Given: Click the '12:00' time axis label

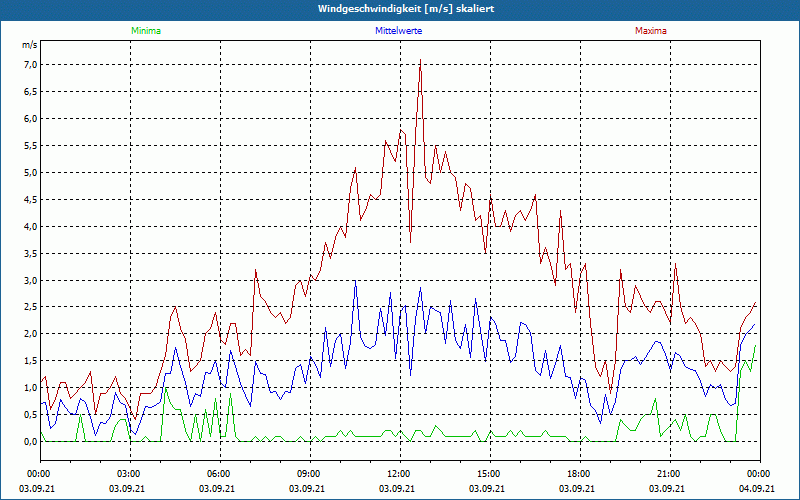Looking at the screenshot, I should tap(397, 474).
